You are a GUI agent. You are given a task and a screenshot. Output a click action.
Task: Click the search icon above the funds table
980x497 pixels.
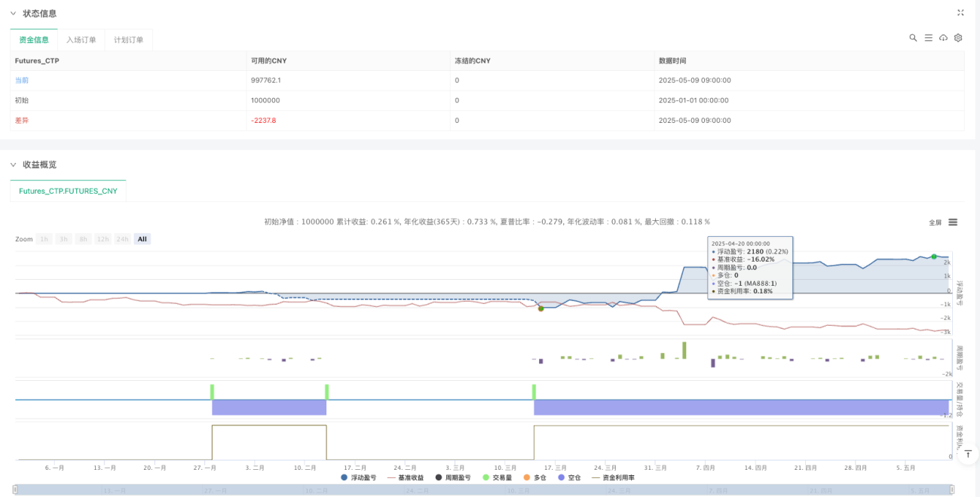coord(913,38)
